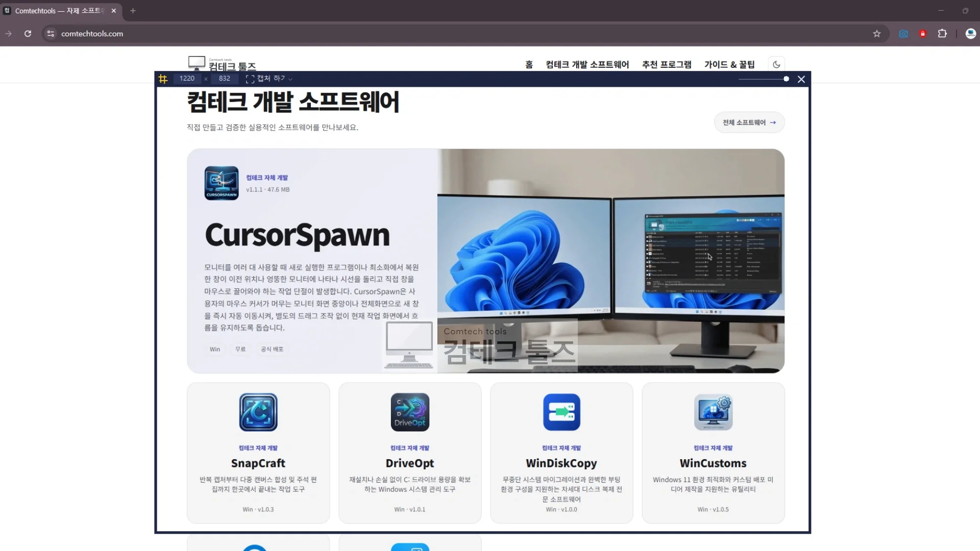Image resolution: width=980 pixels, height=551 pixels.
Task: Open the 홈 menu item
Action: pyautogui.click(x=529, y=64)
